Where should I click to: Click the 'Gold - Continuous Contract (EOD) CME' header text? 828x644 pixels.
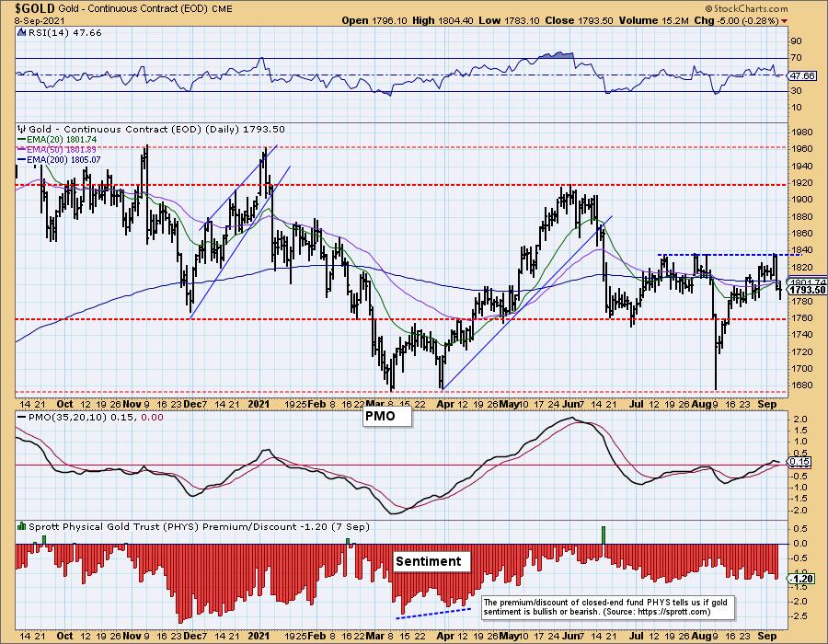(x=145, y=9)
